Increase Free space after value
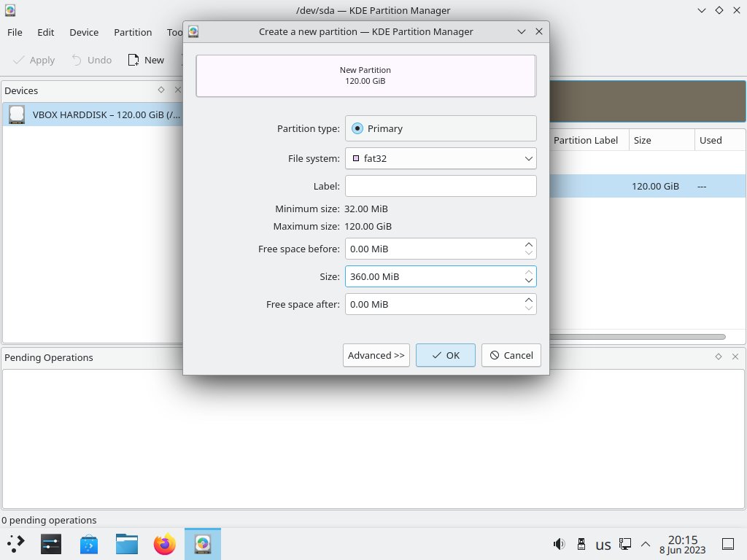Viewport: 747px width, 560px height. (x=529, y=300)
